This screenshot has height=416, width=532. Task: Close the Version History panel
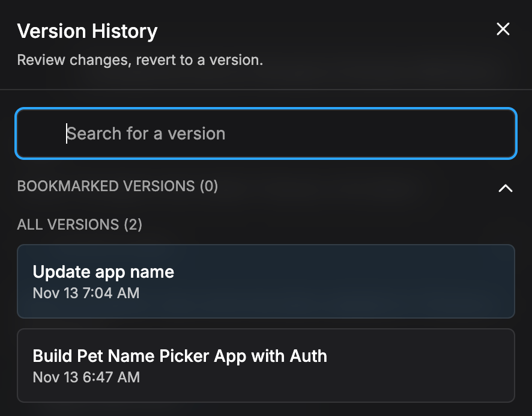pos(503,29)
